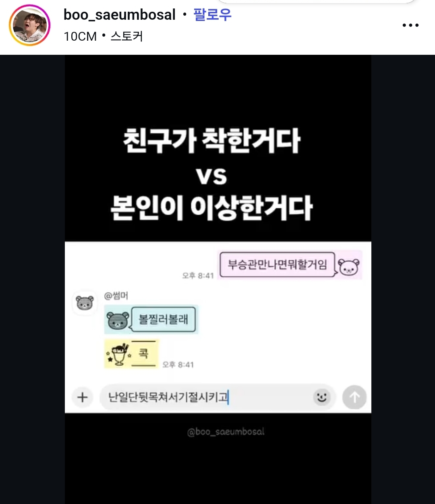Tap the 볼찔러볼래 message bubble

[x=164, y=319]
